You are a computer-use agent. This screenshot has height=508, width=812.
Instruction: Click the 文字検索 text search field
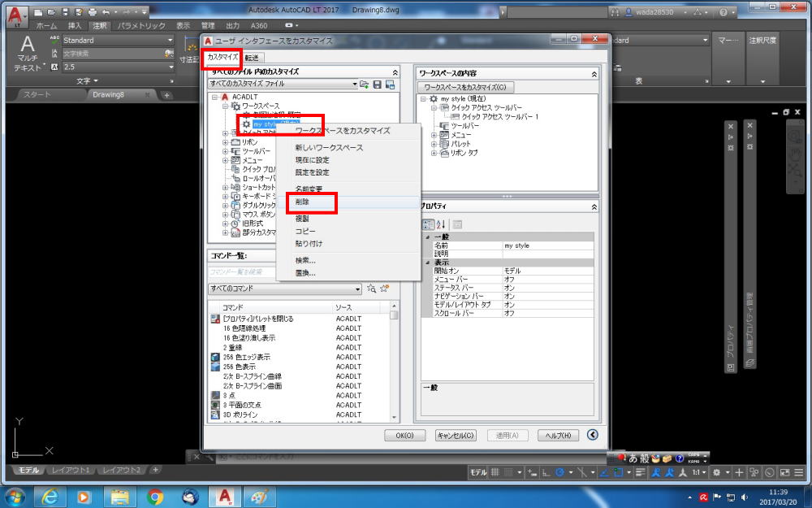click(118, 54)
